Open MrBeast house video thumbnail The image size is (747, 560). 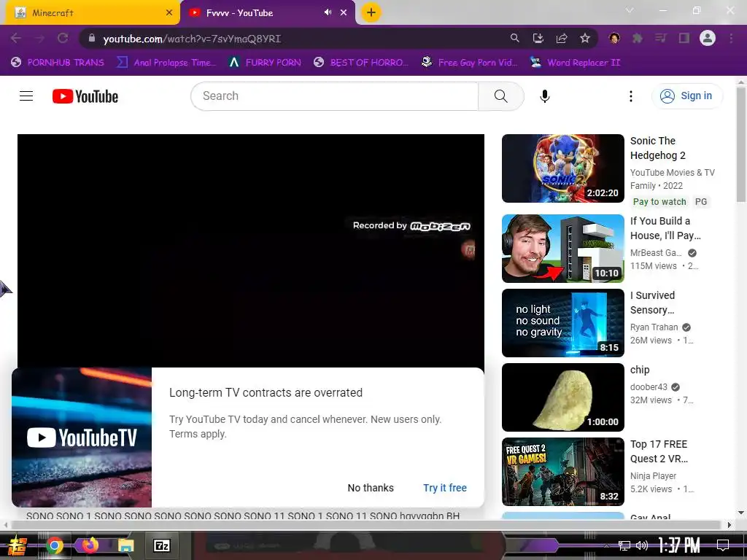click(x=562, y=249)
